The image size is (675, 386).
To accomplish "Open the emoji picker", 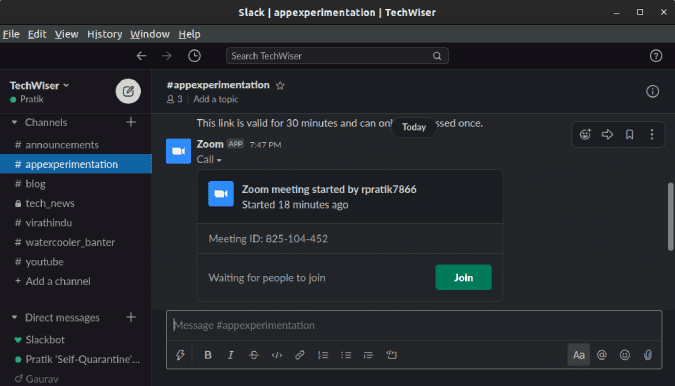I will 625,355.
